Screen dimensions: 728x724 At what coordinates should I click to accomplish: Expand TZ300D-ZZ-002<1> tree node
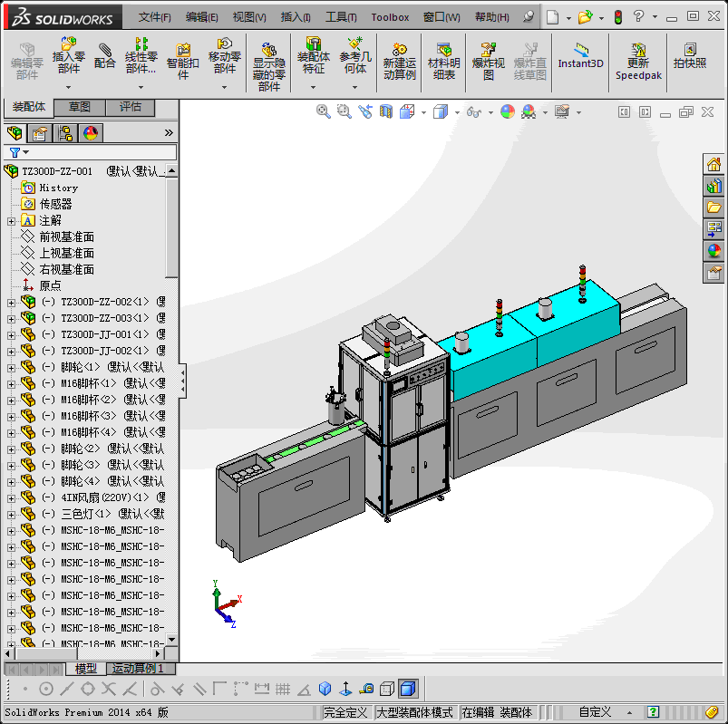tap(11, 303)
